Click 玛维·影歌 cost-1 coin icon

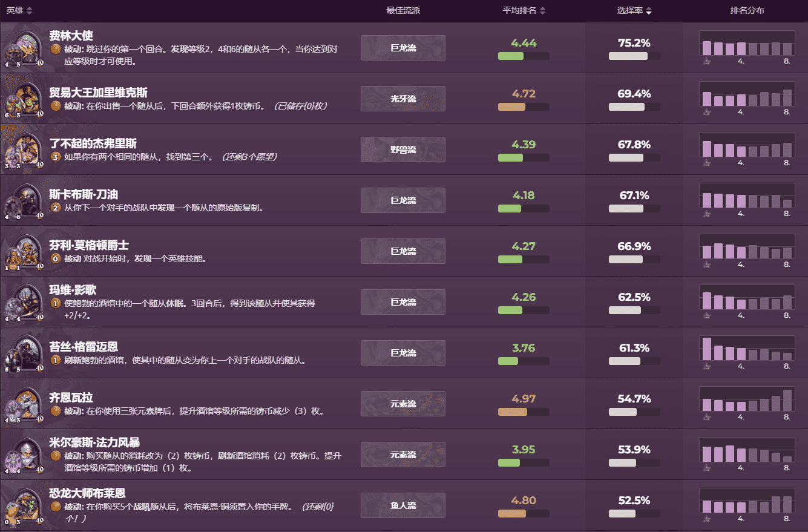click(x=56, y=303)
